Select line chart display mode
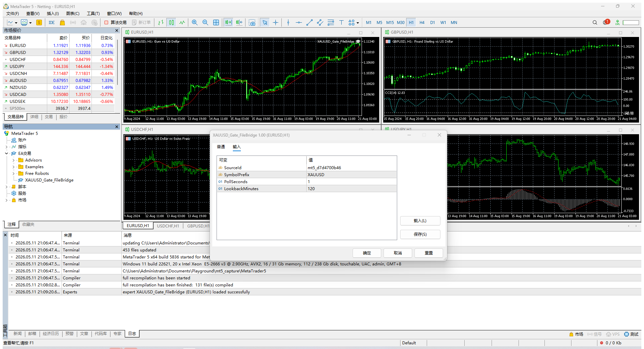 click(182, 23)
